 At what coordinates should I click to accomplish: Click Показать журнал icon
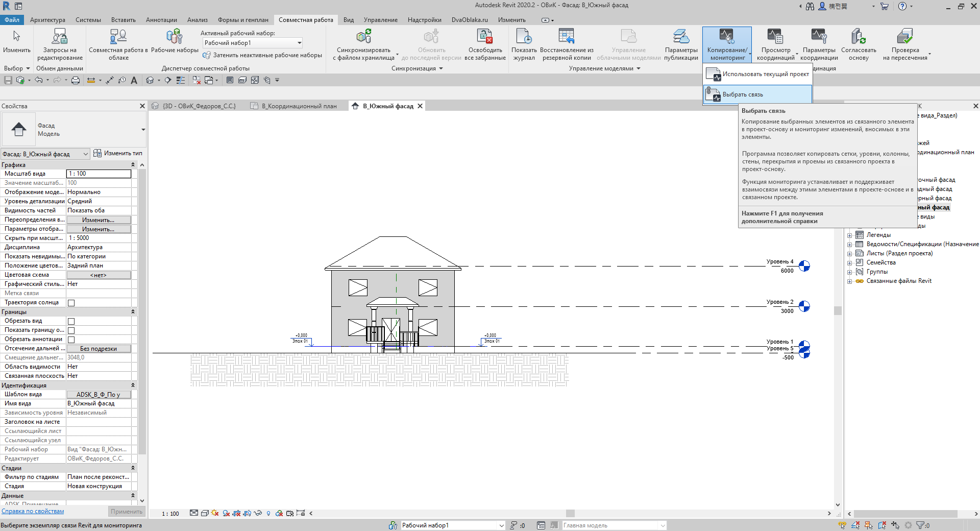524,36
